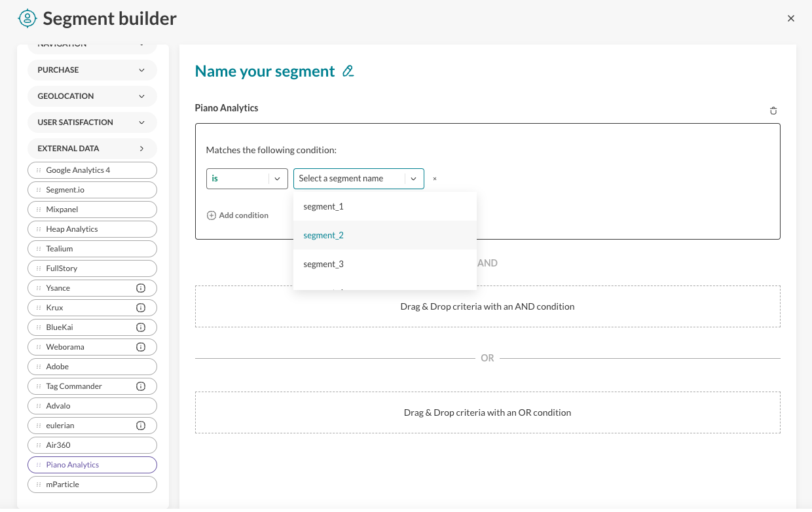This screenshot has width=812, height=512.
Task: Choose segment_1 in the dropdown list
Action: pos(323,206)
